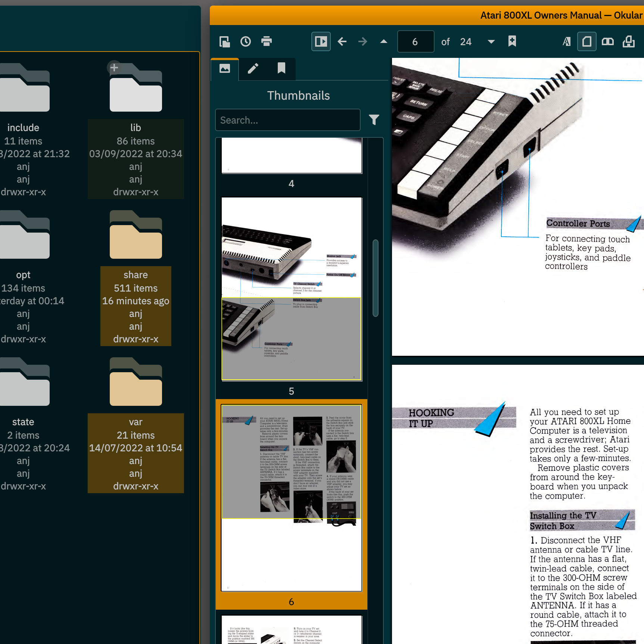This screenshot has height=644, width=644.
Task: Click the 'share' folder name label
Action: coord(136,275)
